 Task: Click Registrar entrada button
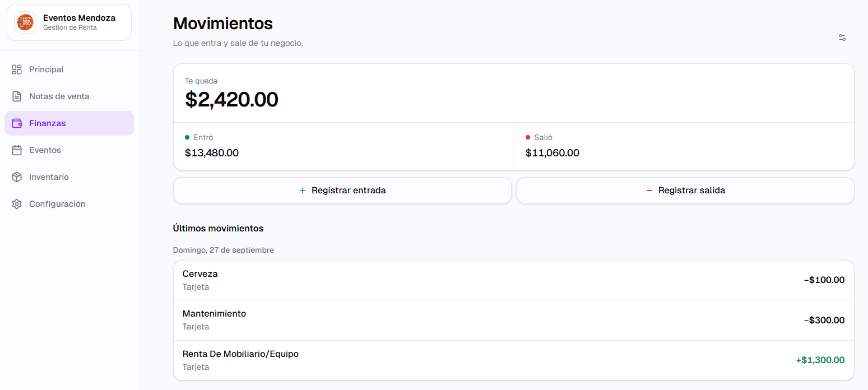(342, 191)
